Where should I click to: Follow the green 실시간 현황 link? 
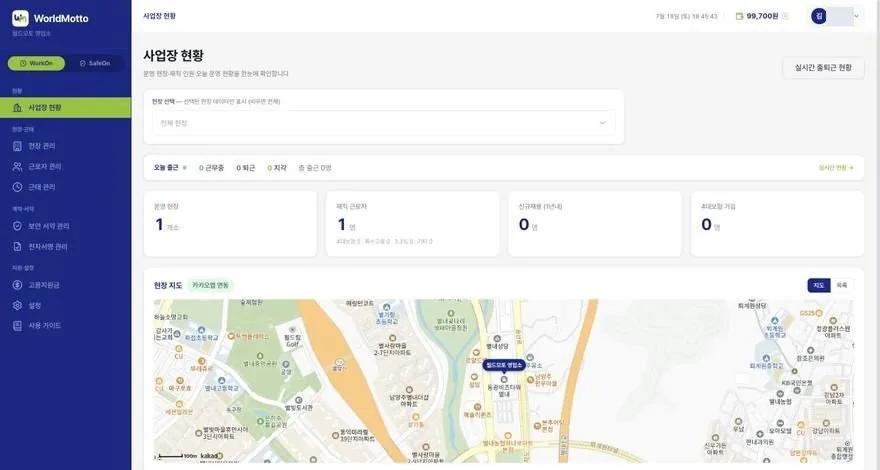pyautogui.click(x=836, y=168)
